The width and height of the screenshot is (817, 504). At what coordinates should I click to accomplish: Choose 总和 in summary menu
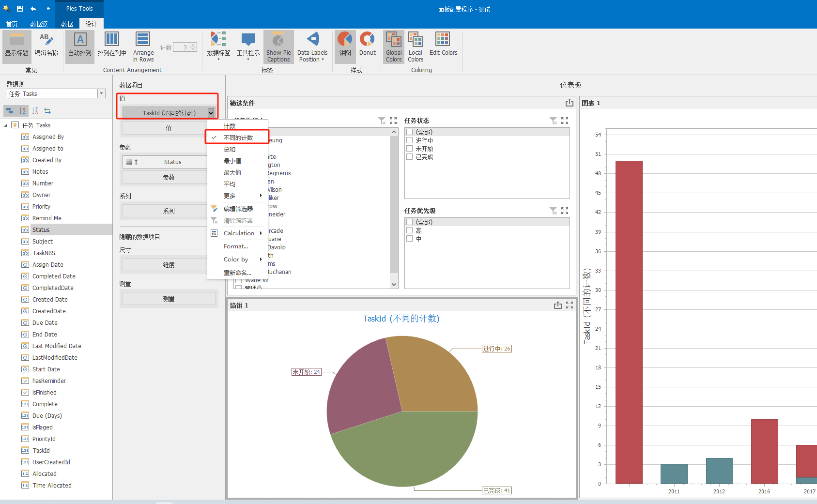coord(238,149)
